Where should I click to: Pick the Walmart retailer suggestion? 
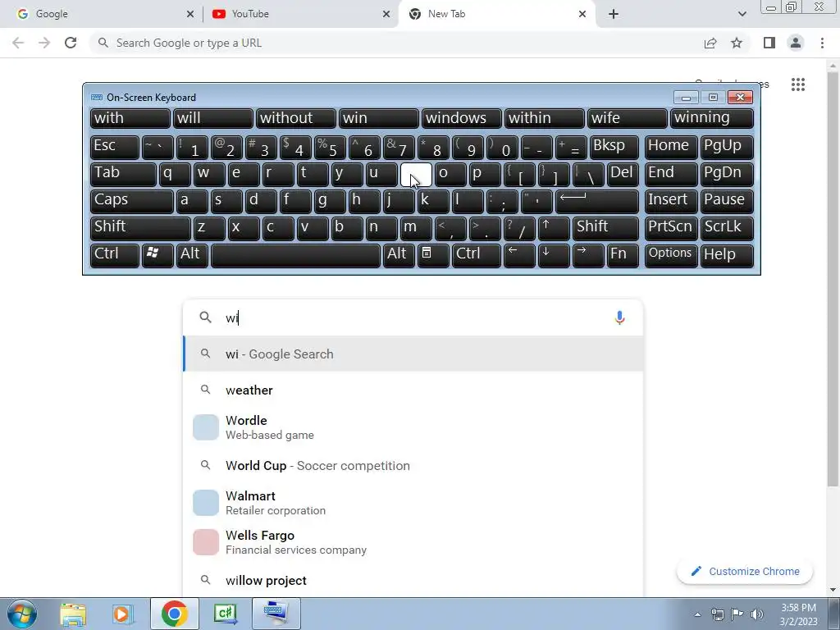click(413, 503)
